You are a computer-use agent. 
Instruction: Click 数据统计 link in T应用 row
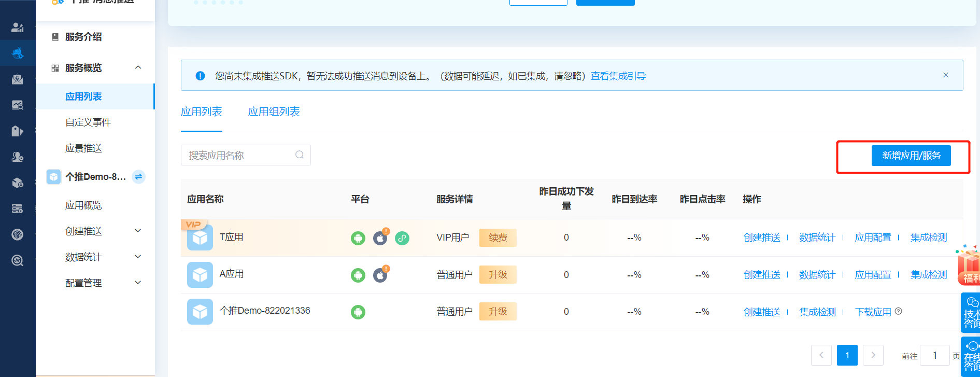click(817, 238)
